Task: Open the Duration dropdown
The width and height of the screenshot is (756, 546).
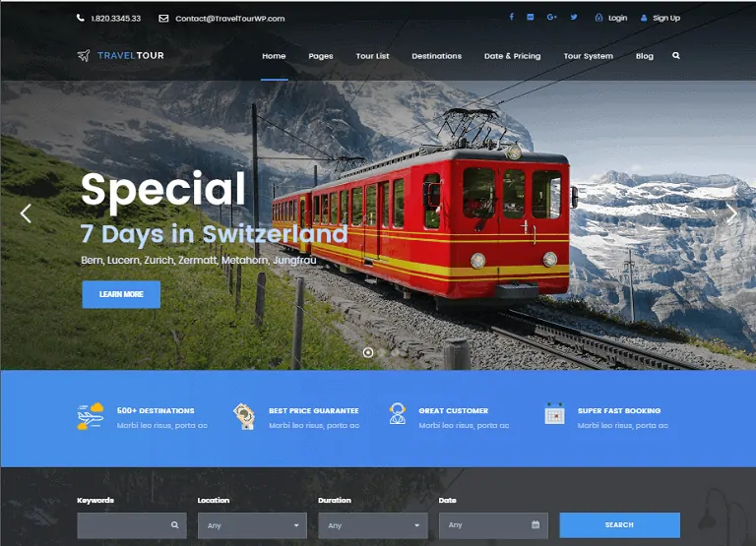Action: (x=373, y=525)
